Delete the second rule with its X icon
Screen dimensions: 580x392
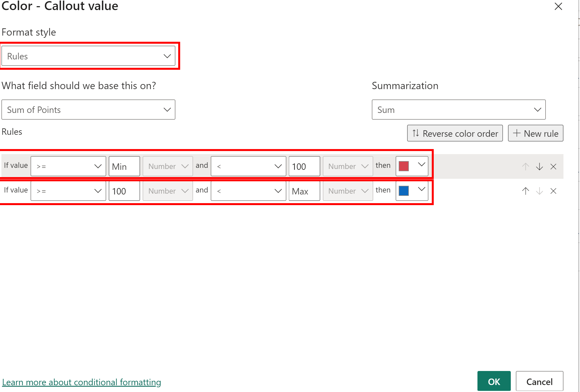click(x=553, y=191)
